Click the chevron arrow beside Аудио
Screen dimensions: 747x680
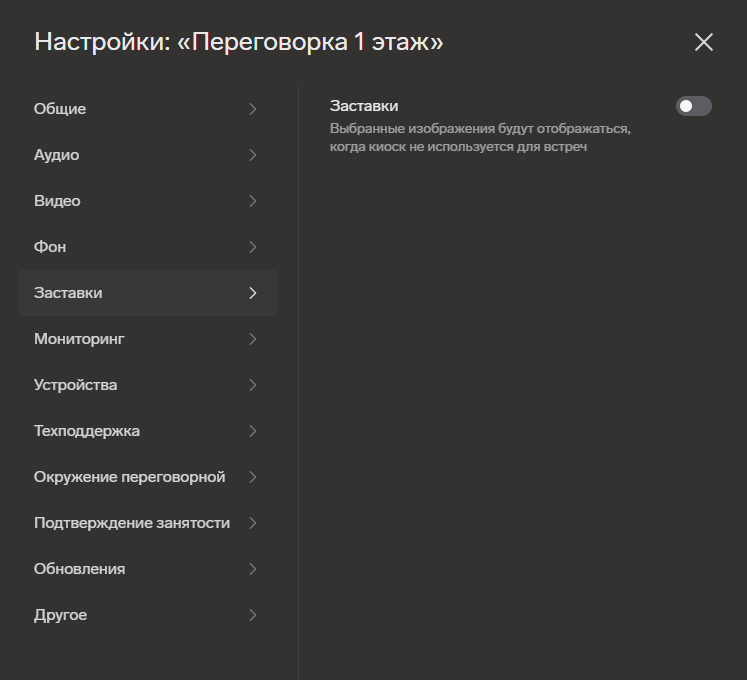pos(252,155)
